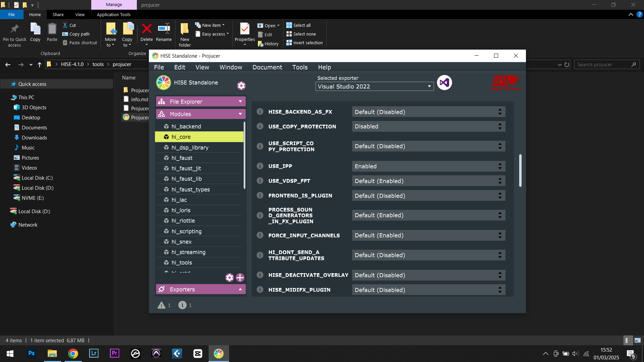Open USE_IPP Enabled dropdown
This screenshot has height=362, width=644.
click(x=429, y=166)
